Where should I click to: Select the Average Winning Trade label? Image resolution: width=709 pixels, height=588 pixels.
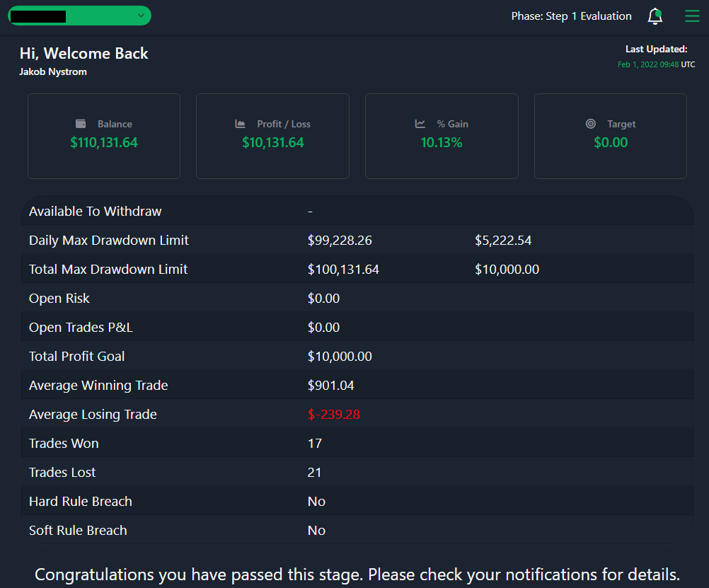point(98,386)
